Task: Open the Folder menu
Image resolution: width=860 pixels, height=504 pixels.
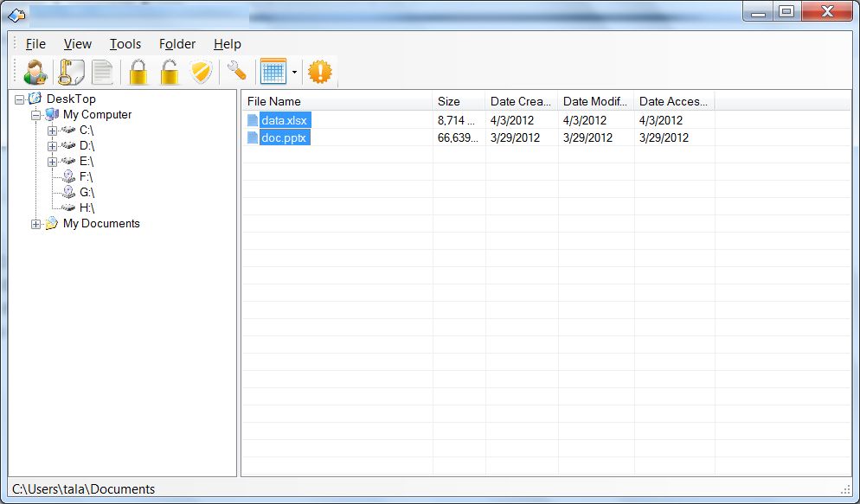Action: pos(177,44)
